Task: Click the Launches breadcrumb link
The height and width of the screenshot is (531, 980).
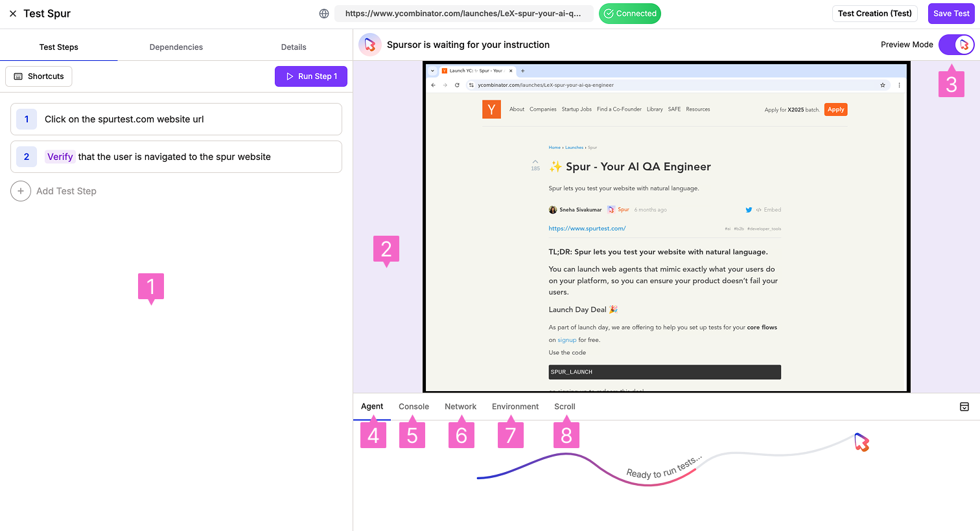Action: click(x=574, y=148)
